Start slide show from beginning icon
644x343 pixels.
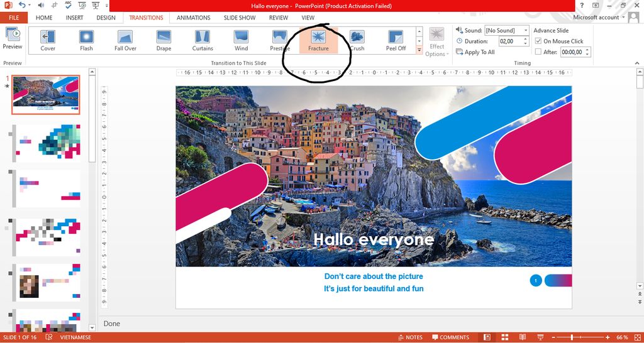(x=82, y=5)
